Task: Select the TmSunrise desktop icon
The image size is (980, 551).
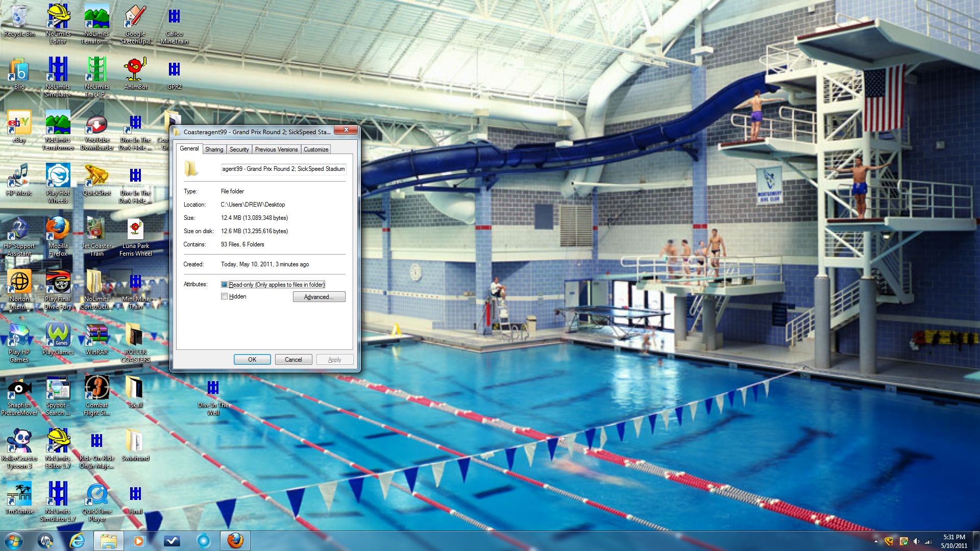Action: [19, 498]
